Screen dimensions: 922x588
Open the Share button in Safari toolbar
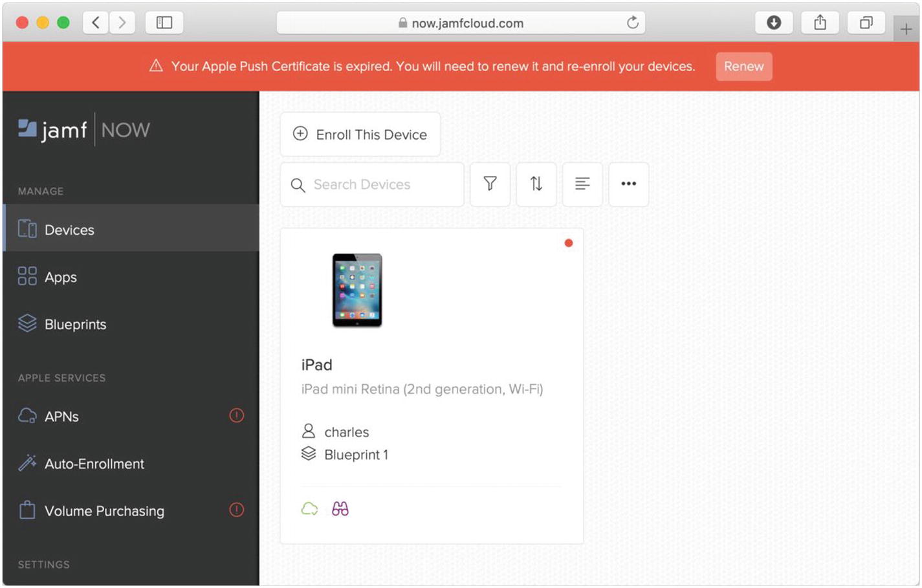click(820, 23)
